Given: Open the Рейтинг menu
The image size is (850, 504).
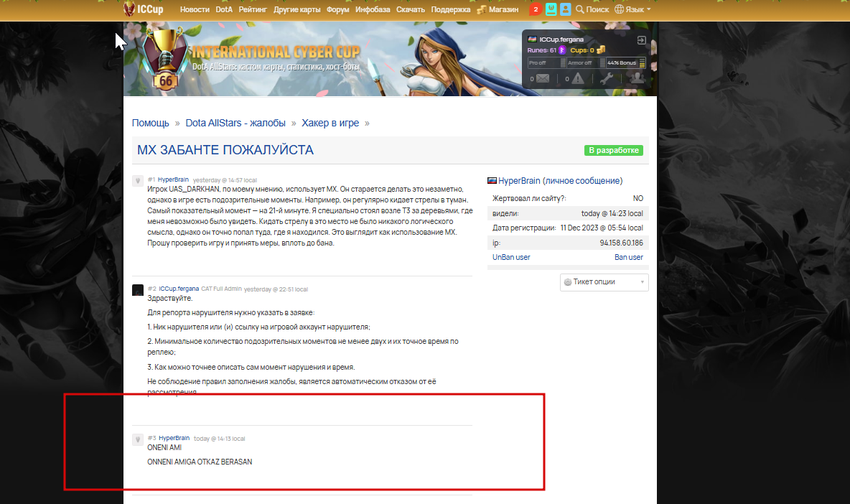Looking at the screenshot, I should (x=253, y=9).
